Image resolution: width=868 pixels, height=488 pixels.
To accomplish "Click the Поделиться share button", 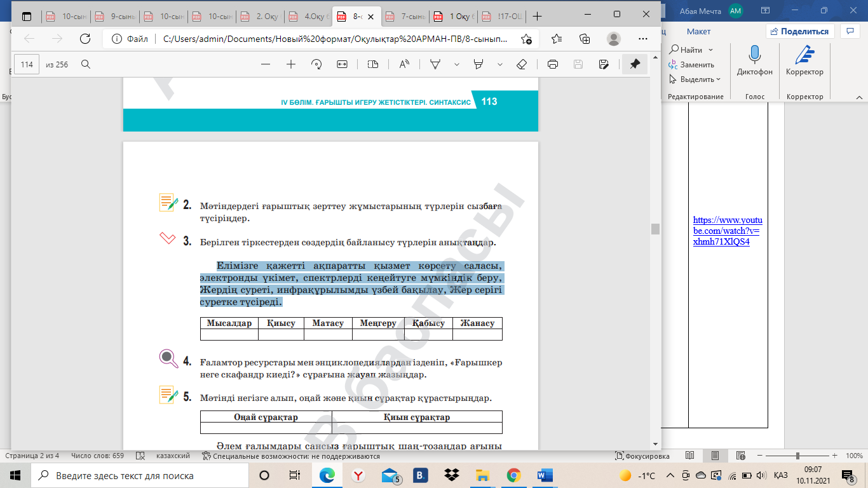I will coord(799,31).
